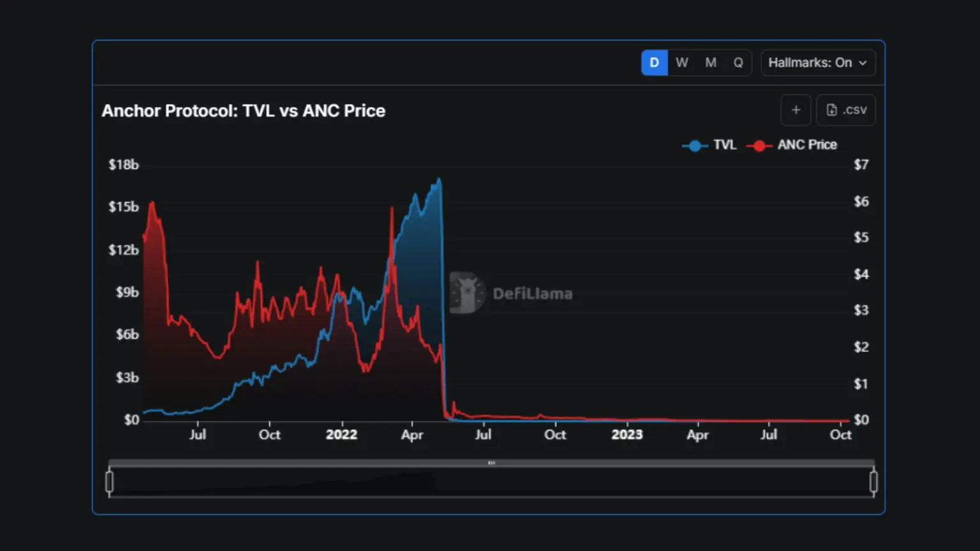The width and height of the screenshot is (980, 551).
Task: Switch to the daily (D) interval
Action: tap(654, 62)
